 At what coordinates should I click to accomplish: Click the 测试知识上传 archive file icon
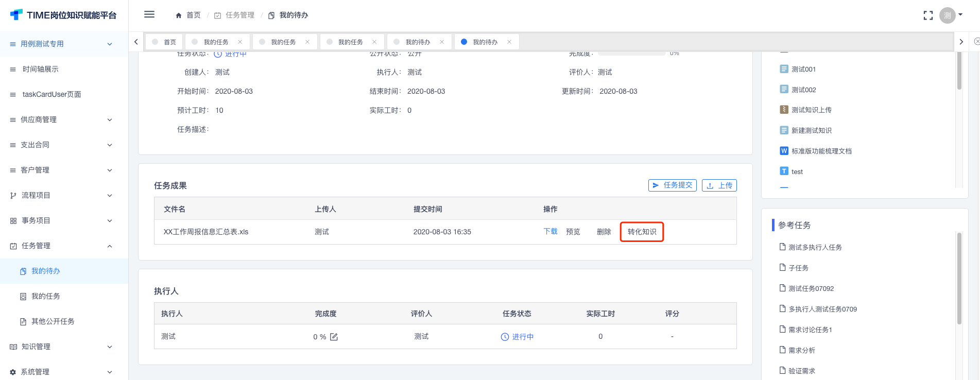click(784, 110)
